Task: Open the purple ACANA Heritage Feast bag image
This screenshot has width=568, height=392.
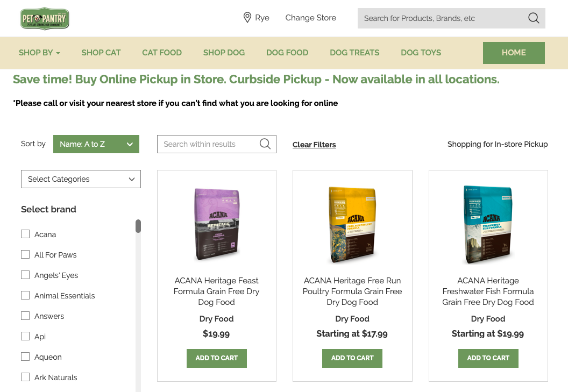Action: point(217,224)
